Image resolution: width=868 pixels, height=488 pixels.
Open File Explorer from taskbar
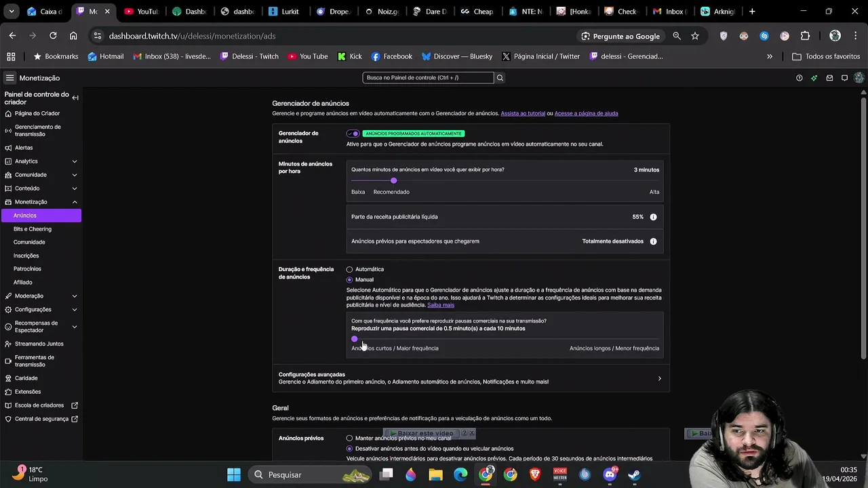[x=435, y=474]
